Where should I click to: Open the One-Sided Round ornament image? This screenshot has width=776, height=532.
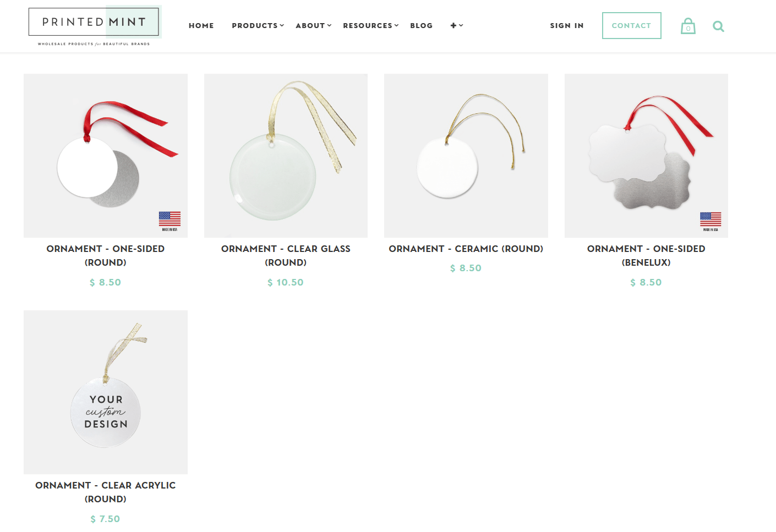[106, 156]
